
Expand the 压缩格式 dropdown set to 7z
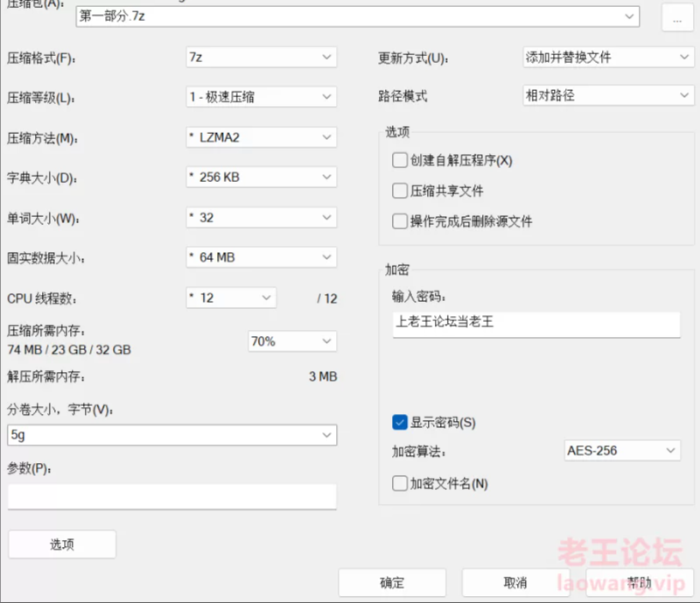(x=261, y=57)
